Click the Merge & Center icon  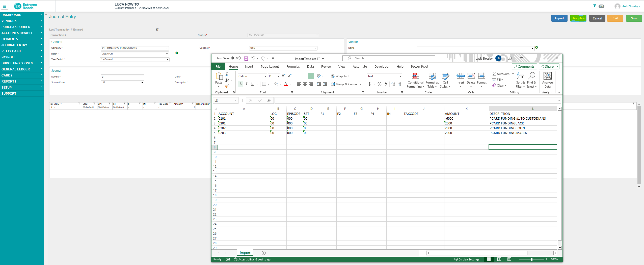coord(333,84)
